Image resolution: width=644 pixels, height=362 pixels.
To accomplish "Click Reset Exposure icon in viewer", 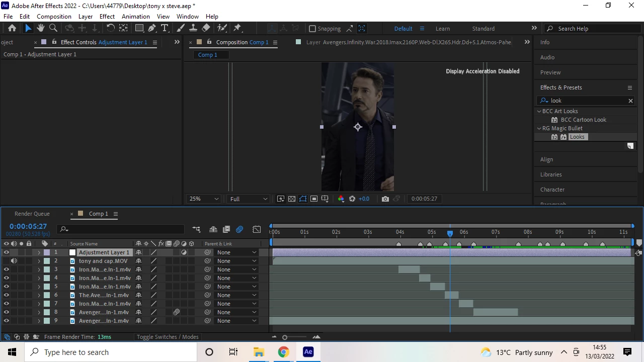I will (x=352, y=199).
